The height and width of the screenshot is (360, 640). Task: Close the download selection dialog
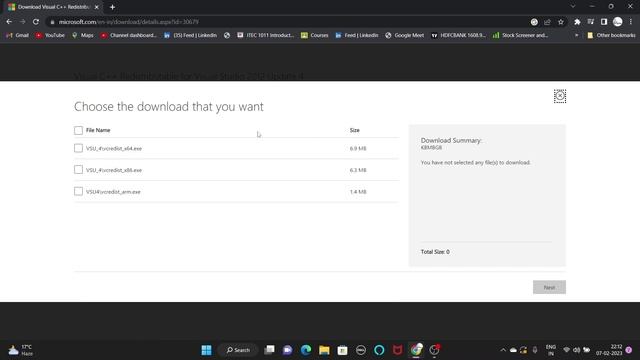pos(560,96)
